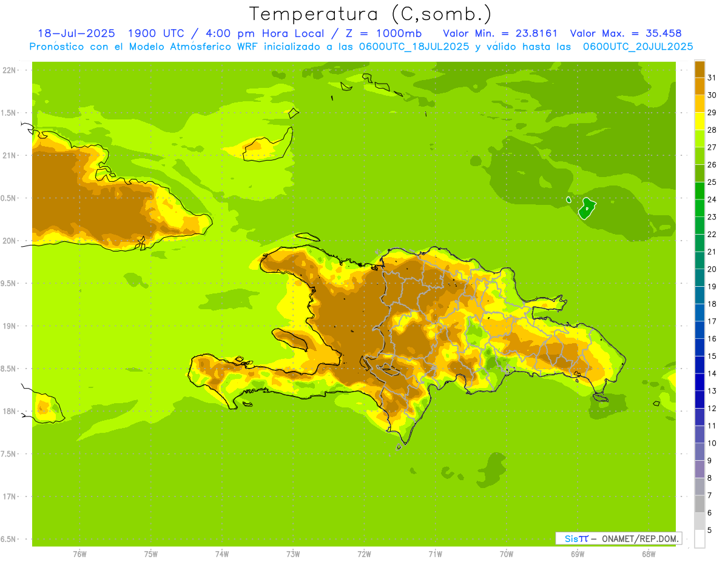
Task: Select the '68W' longitude axis label
Action: pos(649,554)
